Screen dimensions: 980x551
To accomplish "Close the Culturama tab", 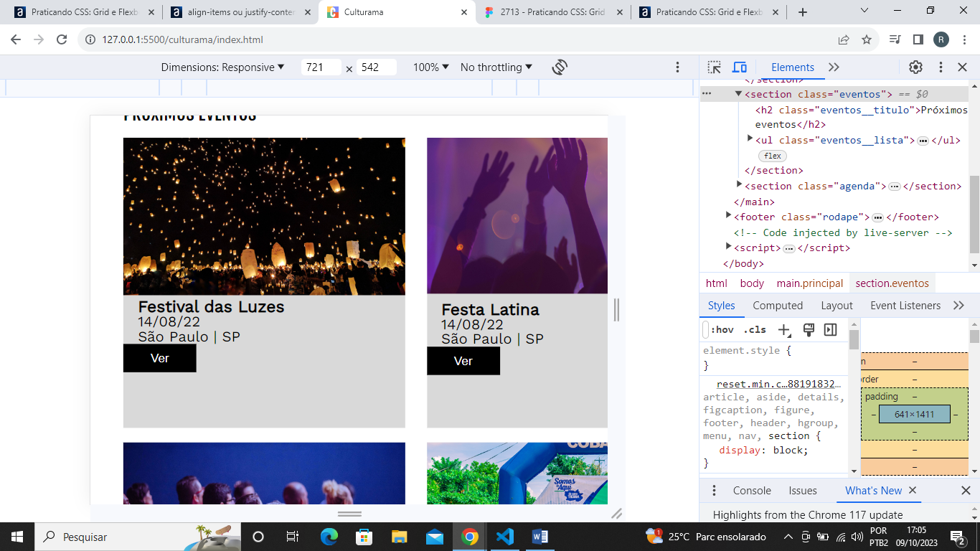I will 463,12.
